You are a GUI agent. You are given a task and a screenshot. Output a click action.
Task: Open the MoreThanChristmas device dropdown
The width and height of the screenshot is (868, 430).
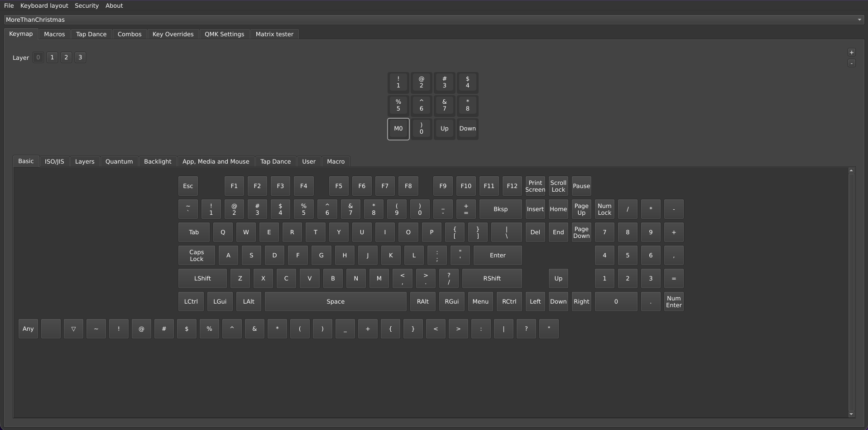(433, 20)
